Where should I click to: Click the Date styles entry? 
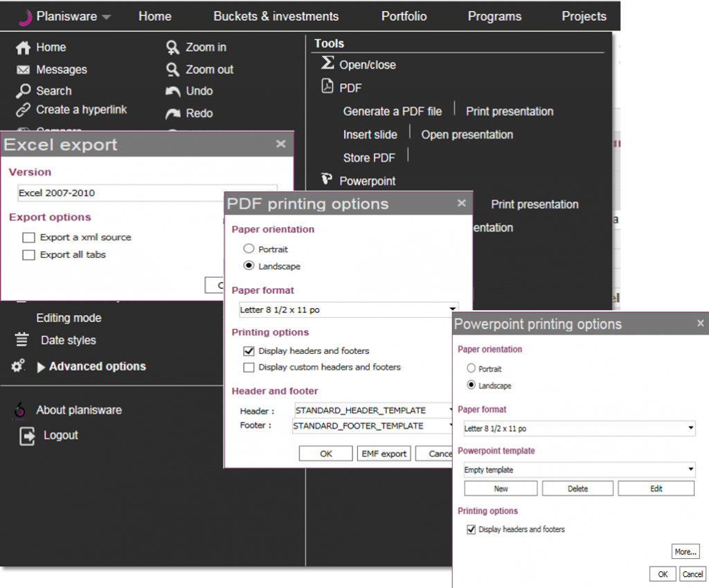[69, 340]
